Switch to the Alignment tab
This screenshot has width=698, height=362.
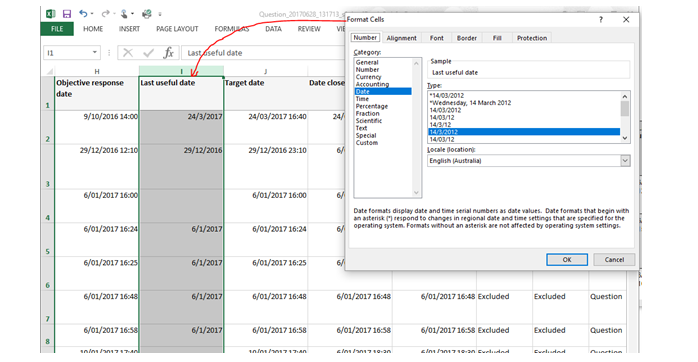402,38
